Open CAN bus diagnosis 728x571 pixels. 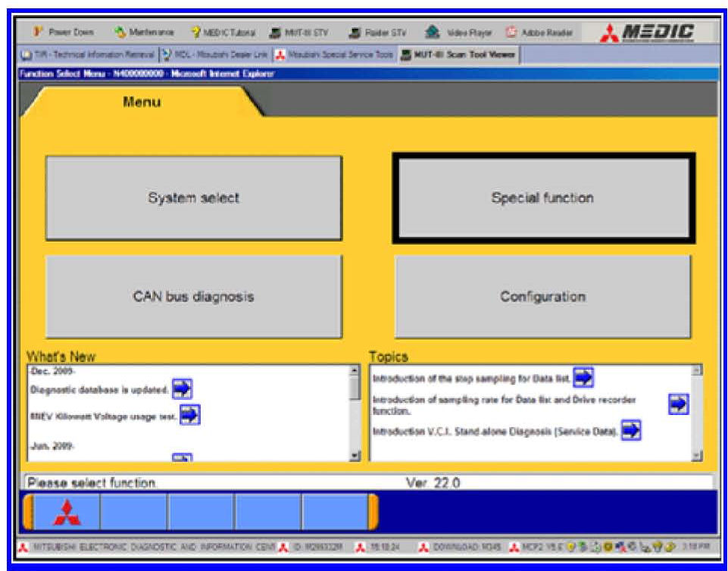(x=193, y=297)
